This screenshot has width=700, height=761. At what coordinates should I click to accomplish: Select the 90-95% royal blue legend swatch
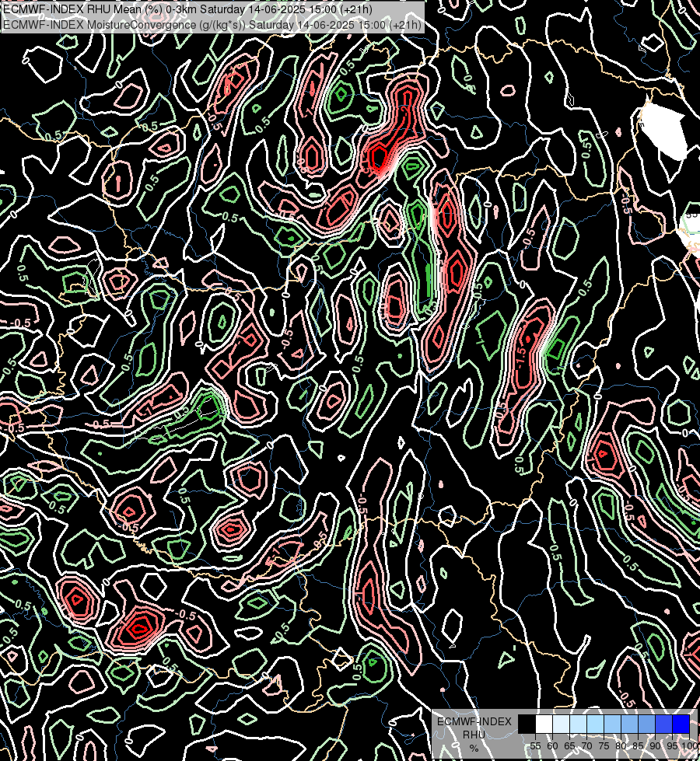663,724
